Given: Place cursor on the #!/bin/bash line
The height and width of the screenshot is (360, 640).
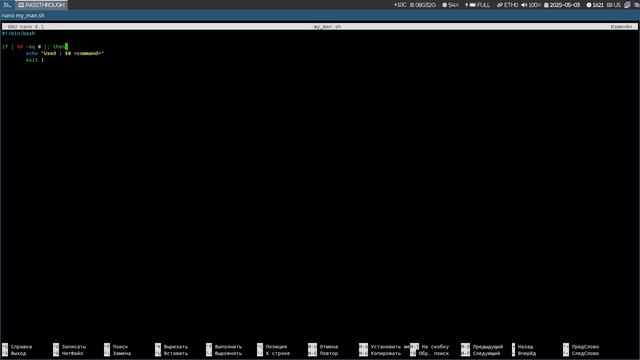Looking at the screenshot, I should pos(18,33).
